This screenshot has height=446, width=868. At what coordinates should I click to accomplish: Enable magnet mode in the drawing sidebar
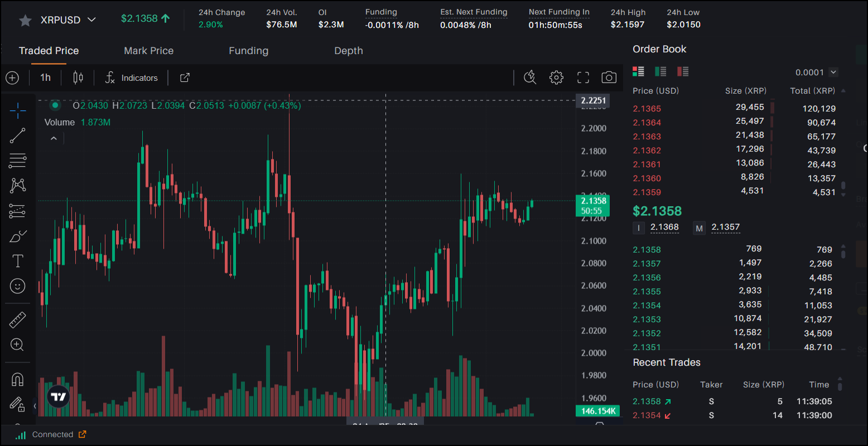coord(17,379)
